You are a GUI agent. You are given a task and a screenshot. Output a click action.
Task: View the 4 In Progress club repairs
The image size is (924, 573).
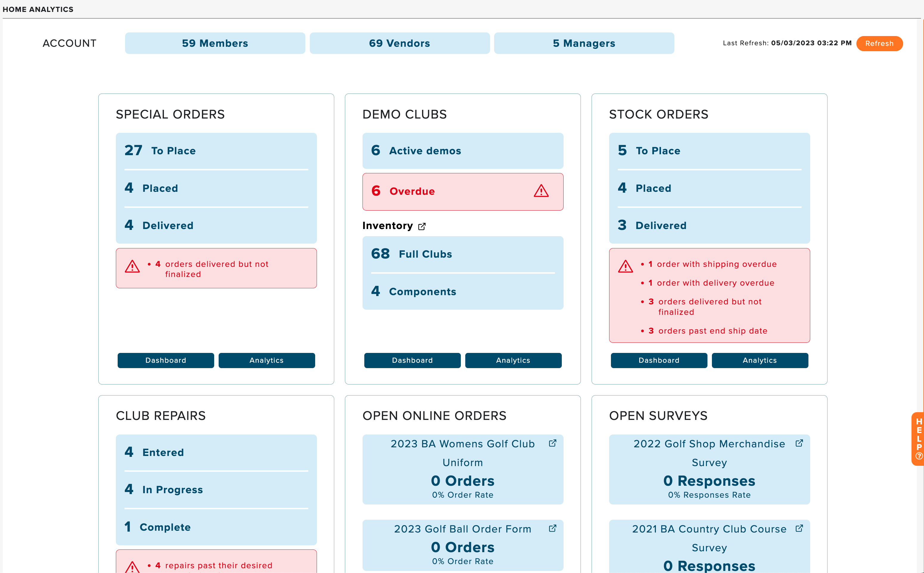(216, 490)
